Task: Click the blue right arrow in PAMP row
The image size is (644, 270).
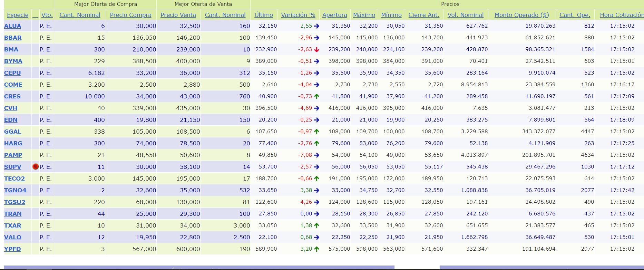Action: (317, 155)
